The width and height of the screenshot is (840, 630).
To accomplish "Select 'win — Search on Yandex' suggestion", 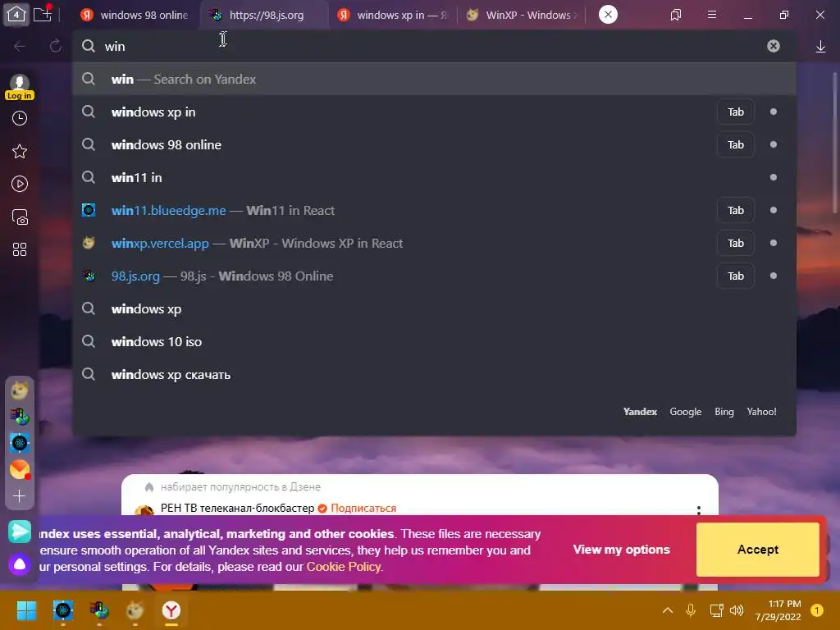I will click(435, 80).
